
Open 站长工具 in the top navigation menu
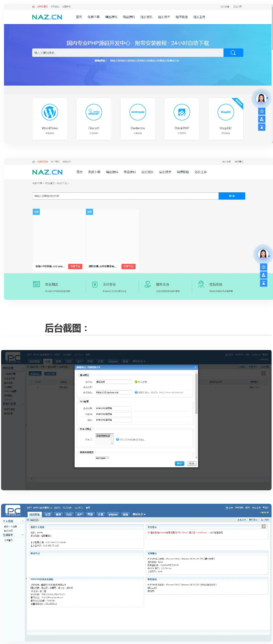[199, 17]
